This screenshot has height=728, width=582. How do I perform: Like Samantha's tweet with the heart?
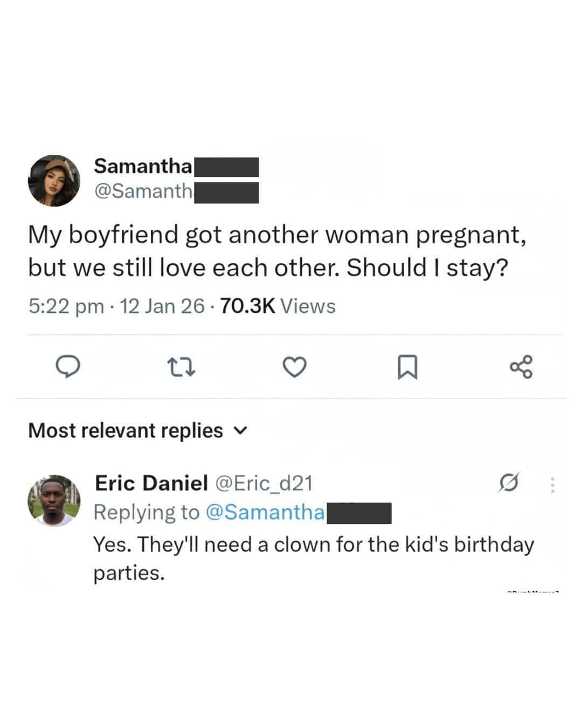(295, 367)
